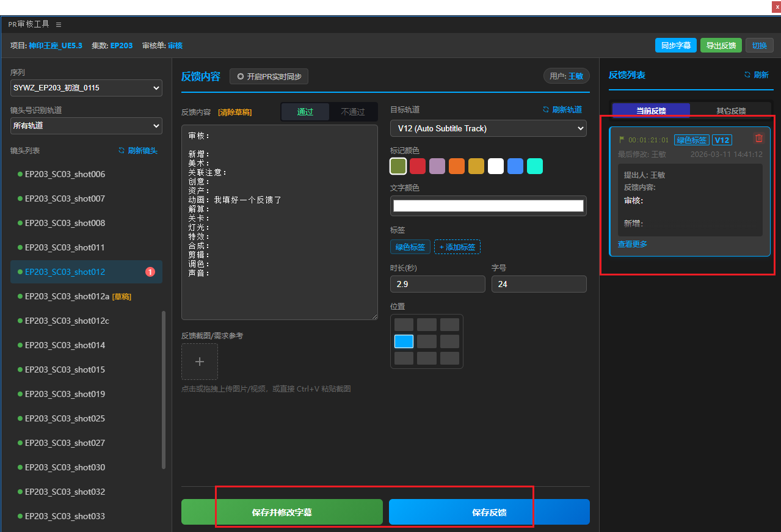The width and height of the screenshot is (781, 532).
Task: Pick the red marker color swatch
Action: point(418,166)
